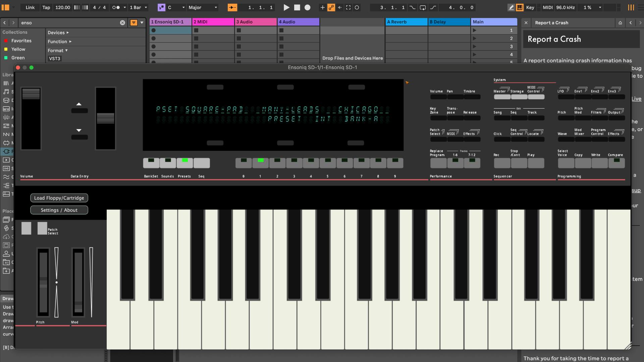Open the CPU load 1% dropdown
Viewport: 644px width, 362px height.
point(592,7)
